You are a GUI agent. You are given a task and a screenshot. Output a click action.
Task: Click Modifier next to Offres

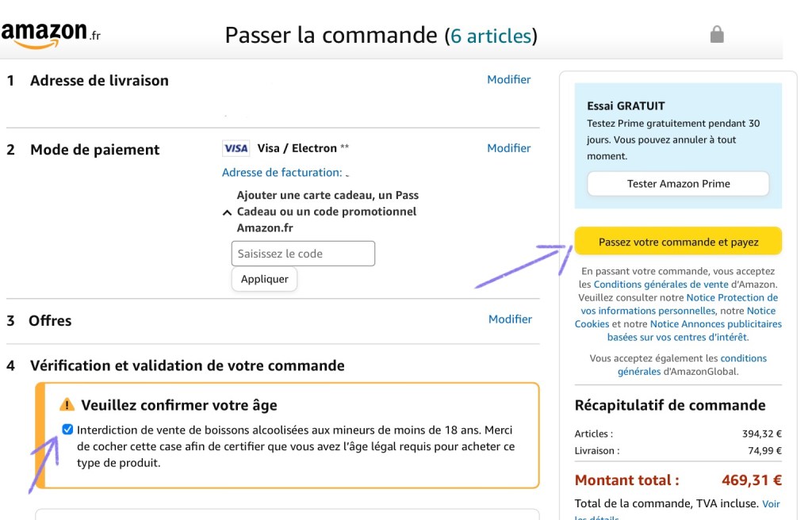(x=510, y=319)
